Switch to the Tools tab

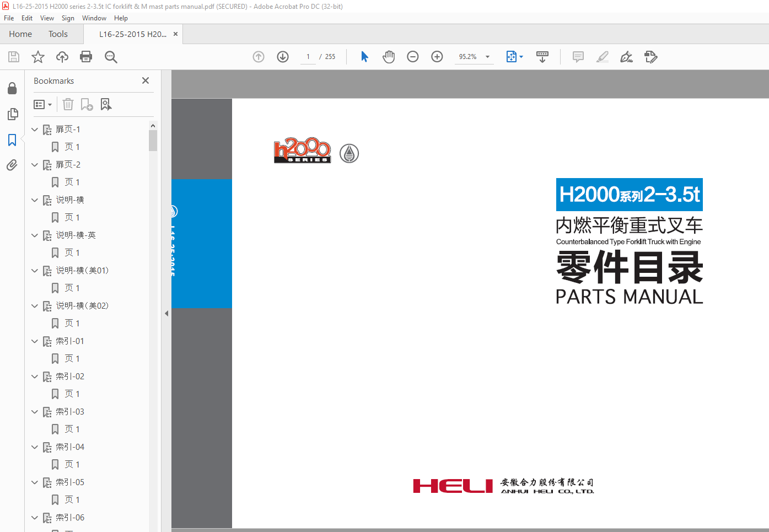click(58, 34)
